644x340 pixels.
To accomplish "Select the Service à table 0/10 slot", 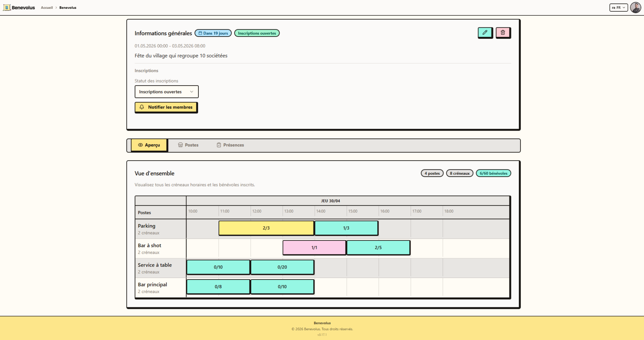I will 218,267.
